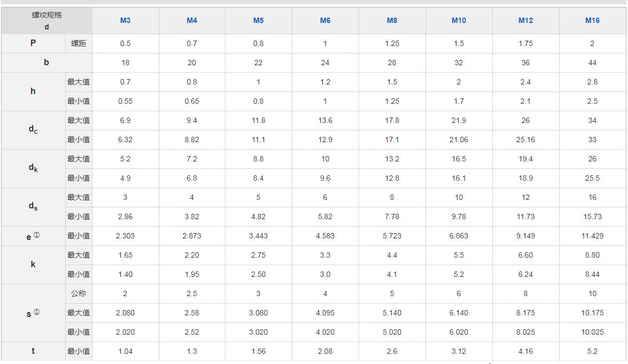The height and width of the screenshot is (364, 628).
Task: Click the footnote marker ① beside e
Action: coord(37,235)
